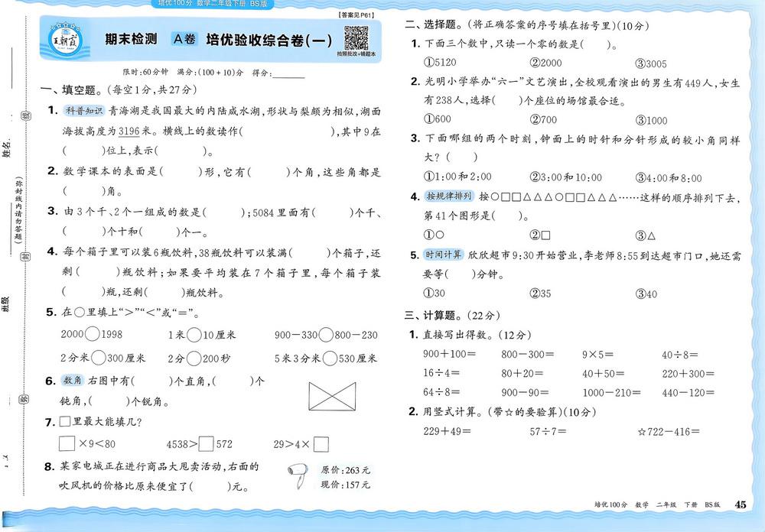The image size is (765, 532).
Task: Click the circle between 5米3分米 and 530厘米
Action: [330, 359]
